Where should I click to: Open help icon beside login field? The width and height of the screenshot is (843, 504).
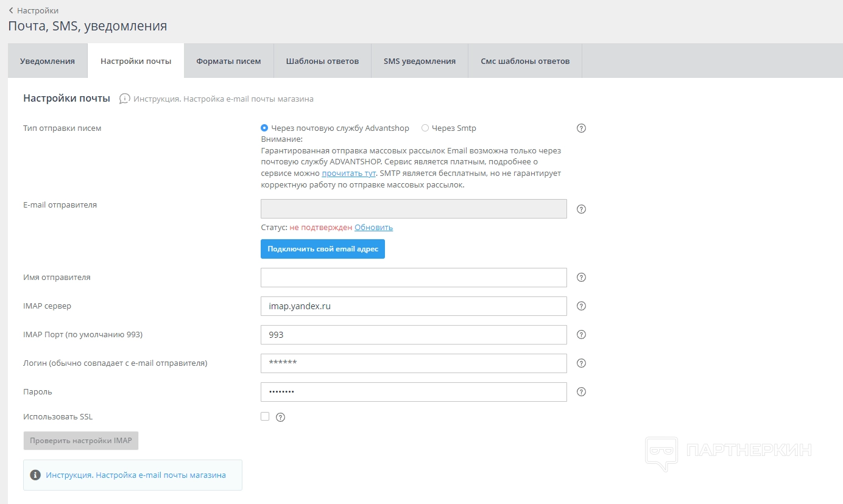tap(581, 363)
